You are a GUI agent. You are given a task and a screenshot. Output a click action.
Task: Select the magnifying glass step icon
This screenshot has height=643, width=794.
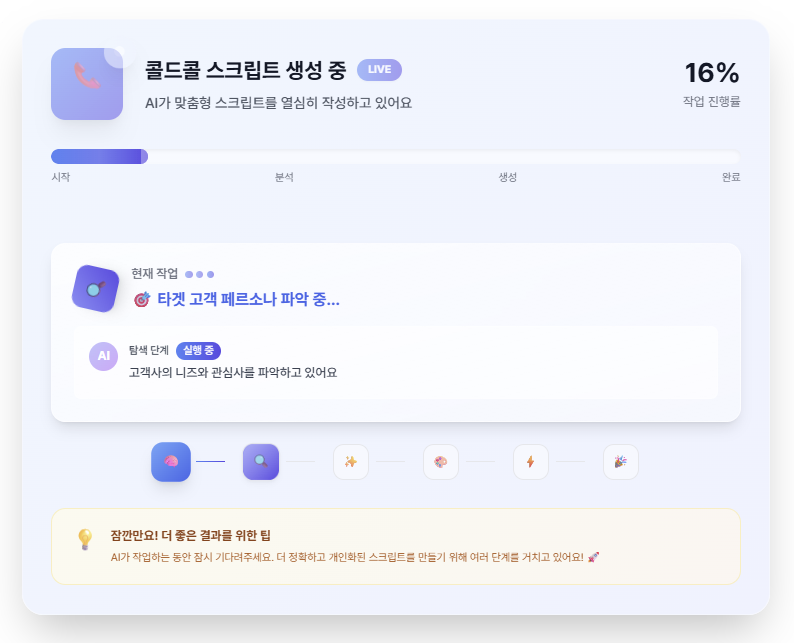[261, 462]
